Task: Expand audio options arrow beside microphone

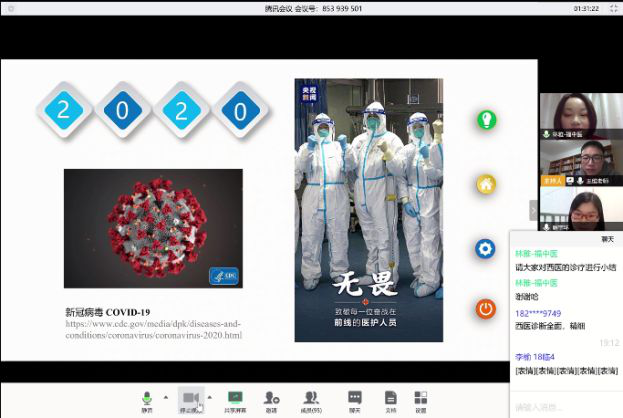Action: (x=165, y=398)
